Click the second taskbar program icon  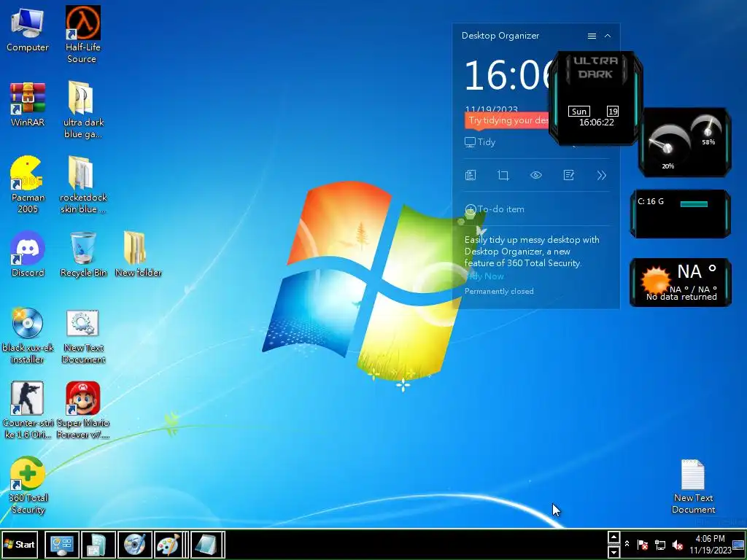tap(98, 544)
